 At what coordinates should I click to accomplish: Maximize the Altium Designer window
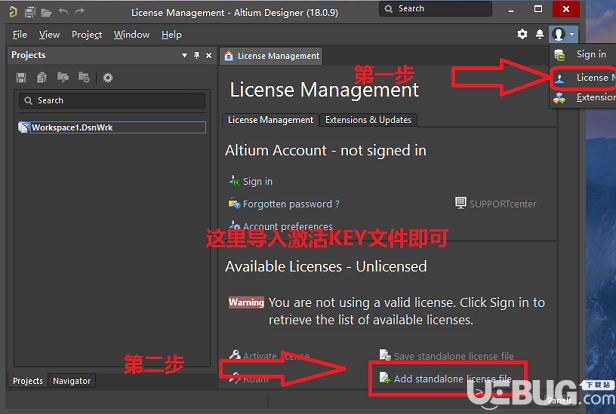tap(538, 9)
